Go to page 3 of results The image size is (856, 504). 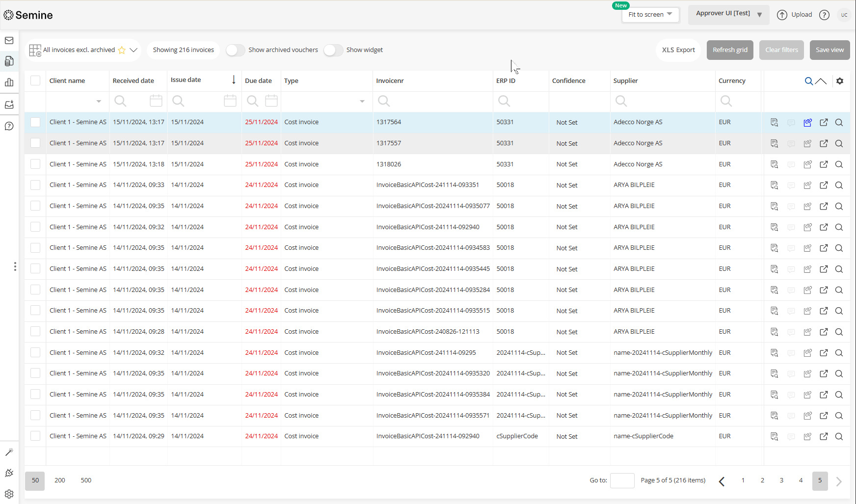781,480
